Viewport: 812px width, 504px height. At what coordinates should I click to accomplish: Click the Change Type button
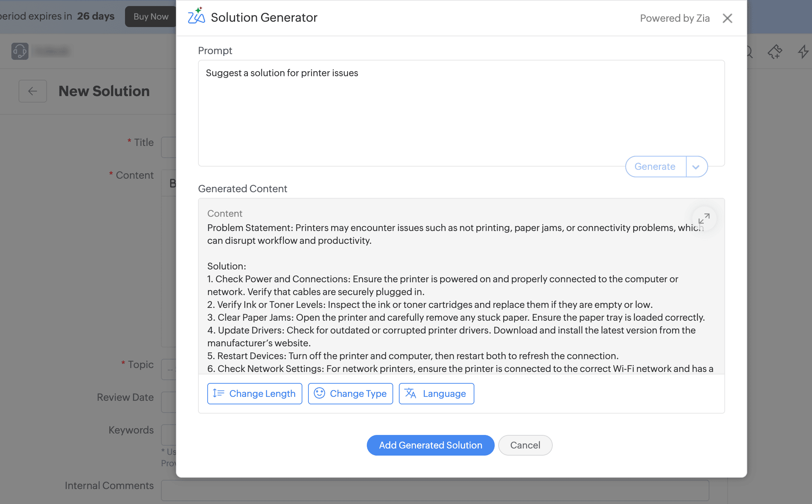point(350,394)
